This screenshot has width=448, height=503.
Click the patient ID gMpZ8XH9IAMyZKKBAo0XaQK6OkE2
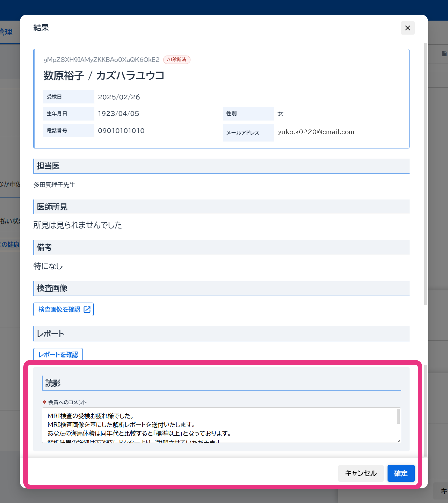pyautogui.click(x=101, y=60)
